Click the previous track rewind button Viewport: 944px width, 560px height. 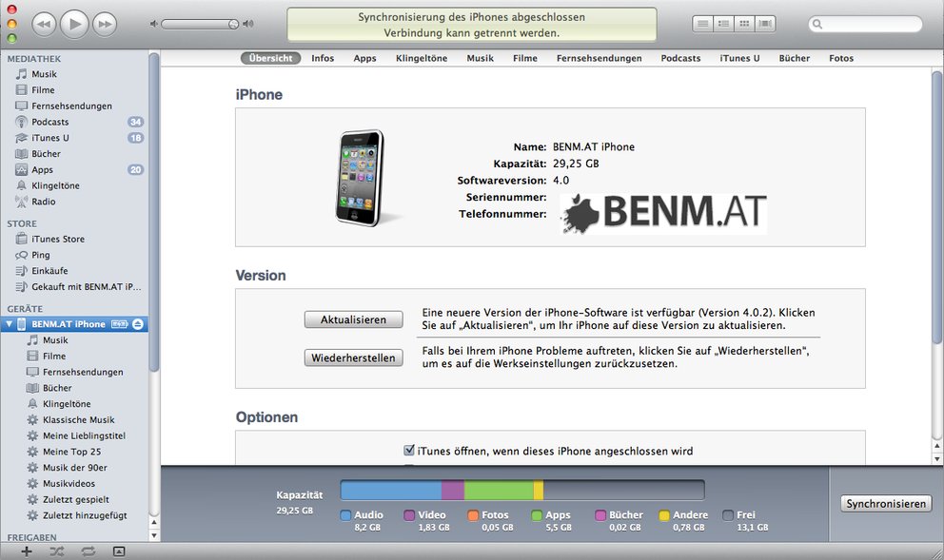click(x=44, y=24)
